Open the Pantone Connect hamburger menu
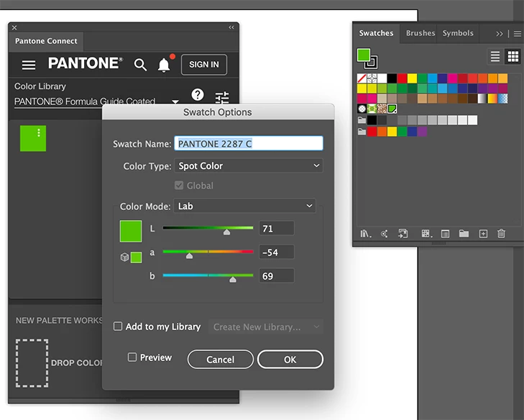524x420 pixels. 29,65
